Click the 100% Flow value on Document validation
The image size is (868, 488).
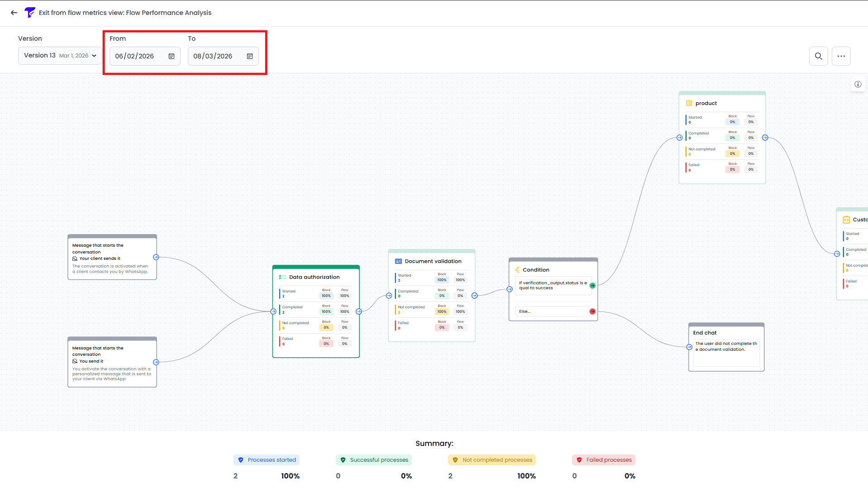tap(460, 279)
